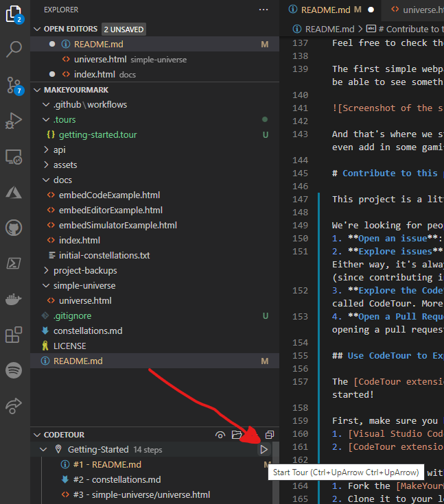Open the Live Share view icon

[x=14, y=406]
